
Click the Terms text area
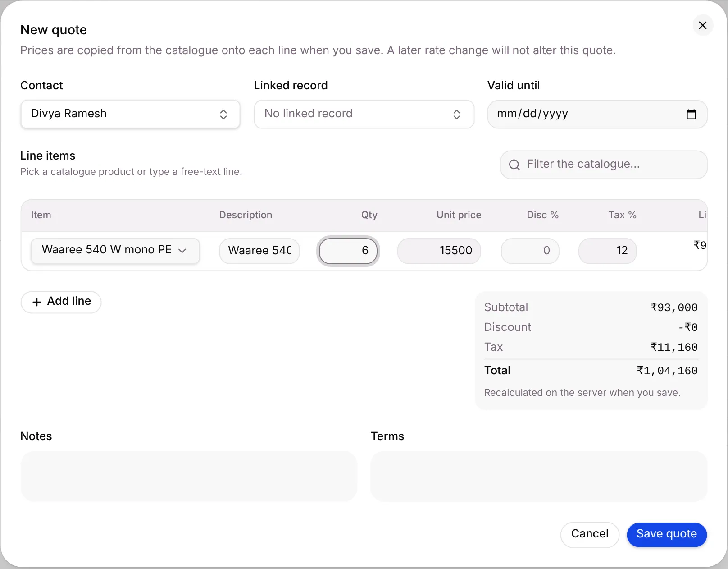pyautogui.click(x=539, y=476)
